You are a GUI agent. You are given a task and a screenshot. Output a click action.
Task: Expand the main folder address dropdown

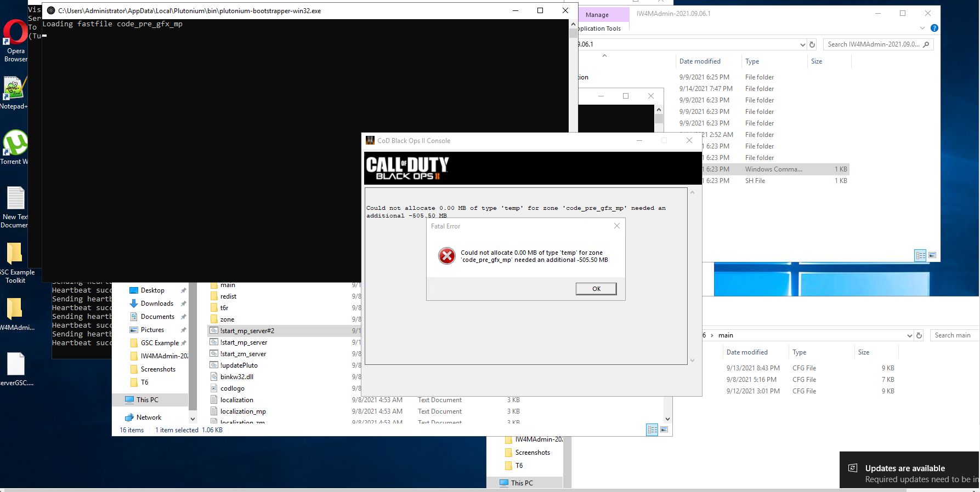coord(909,335)
